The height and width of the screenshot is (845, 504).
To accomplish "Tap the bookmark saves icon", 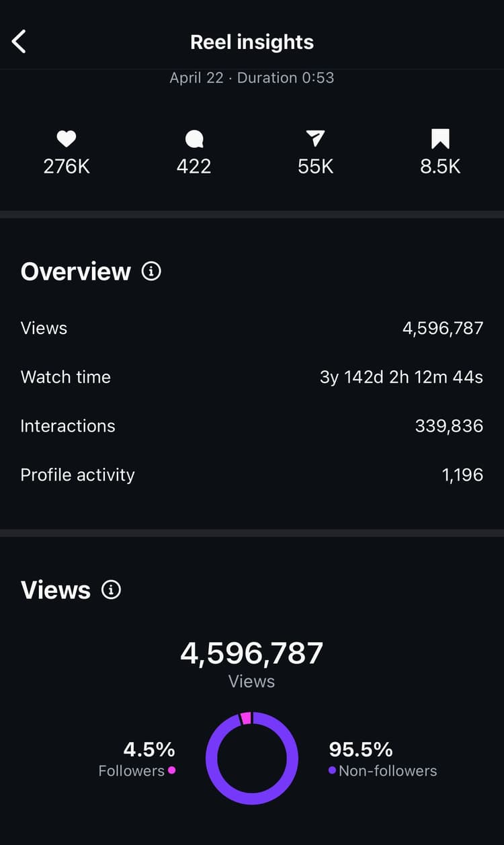I will (x=440, y=139).
